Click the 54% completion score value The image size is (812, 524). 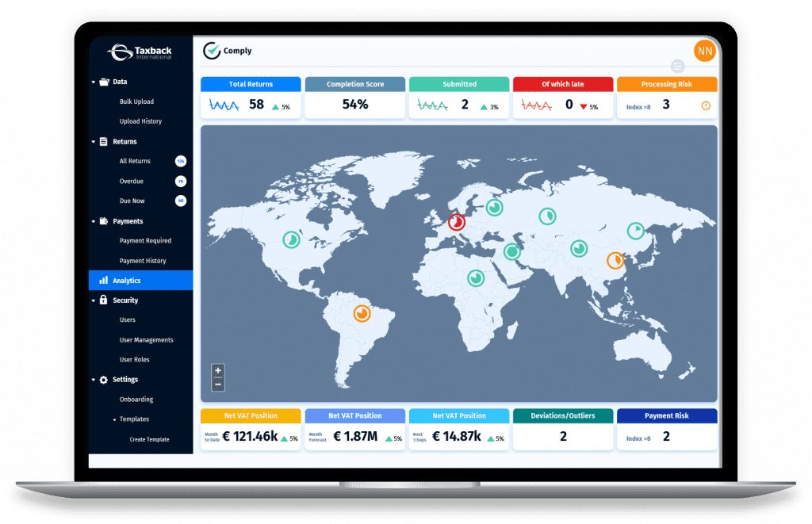pos(355,105)
